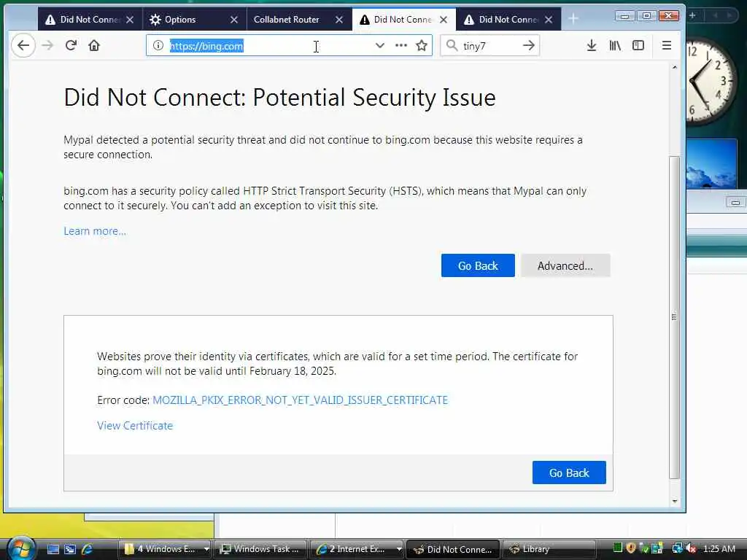Open the address bar history dropdown
Image resolution: width=747 pixels, height=560 pixels.
(379, 46)
